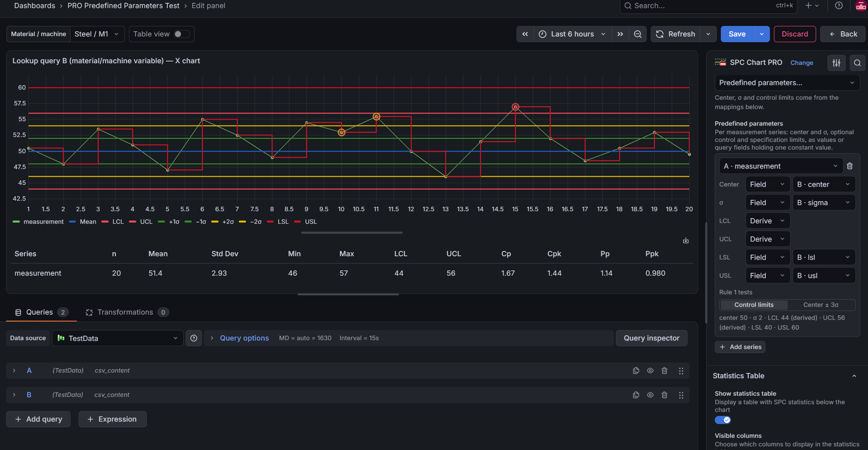Screen dimensions: 868x450
Task: Grab the drag handle of query A
Action: 681,371
